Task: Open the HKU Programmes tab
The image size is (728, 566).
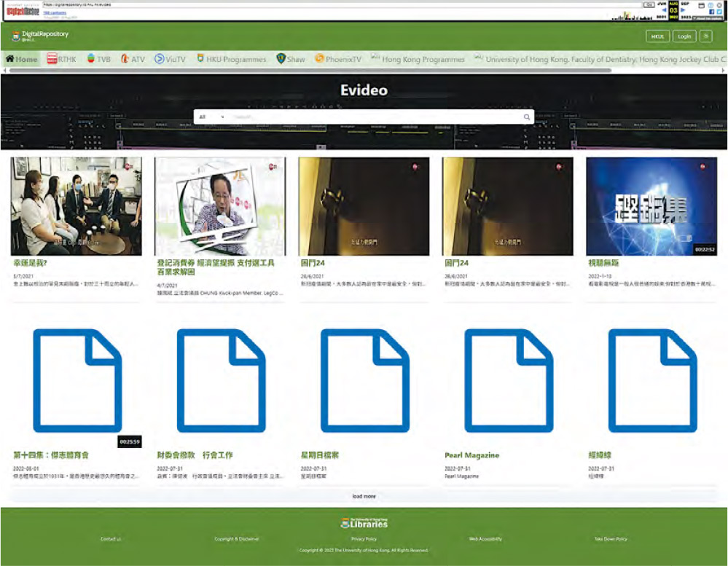Action: coord(232,59)
